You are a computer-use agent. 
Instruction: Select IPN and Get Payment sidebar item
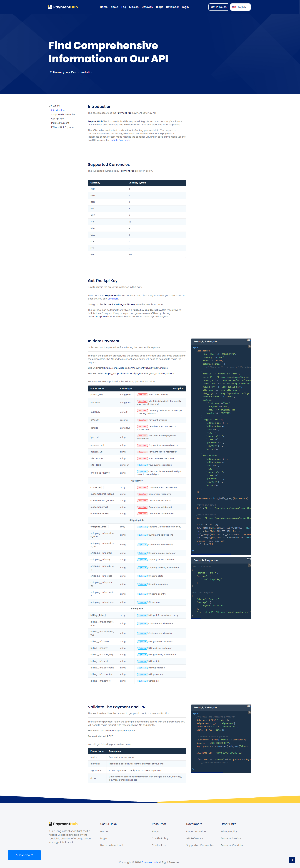[63, 127]
